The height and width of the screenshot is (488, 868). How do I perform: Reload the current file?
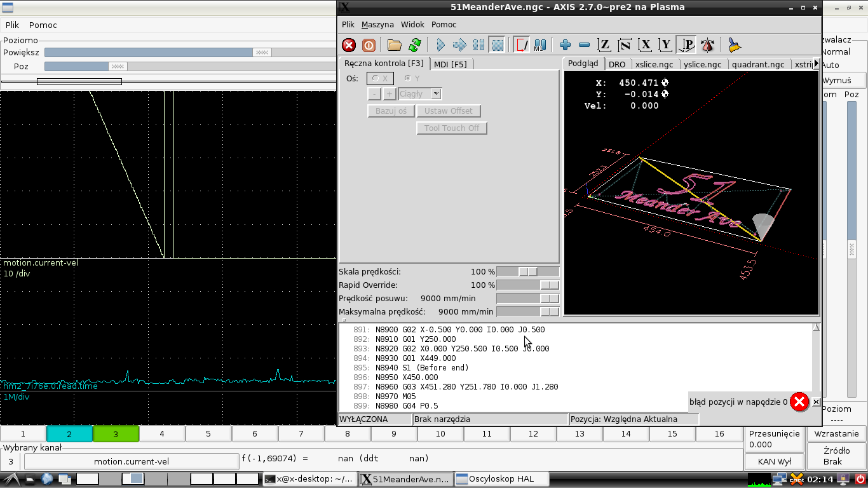click(415, 45)
